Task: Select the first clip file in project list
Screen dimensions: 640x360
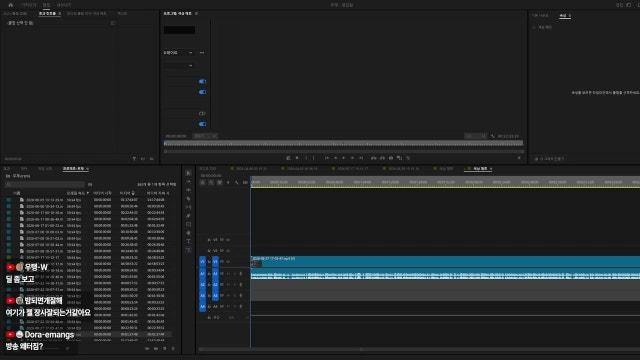Action: 44,200
